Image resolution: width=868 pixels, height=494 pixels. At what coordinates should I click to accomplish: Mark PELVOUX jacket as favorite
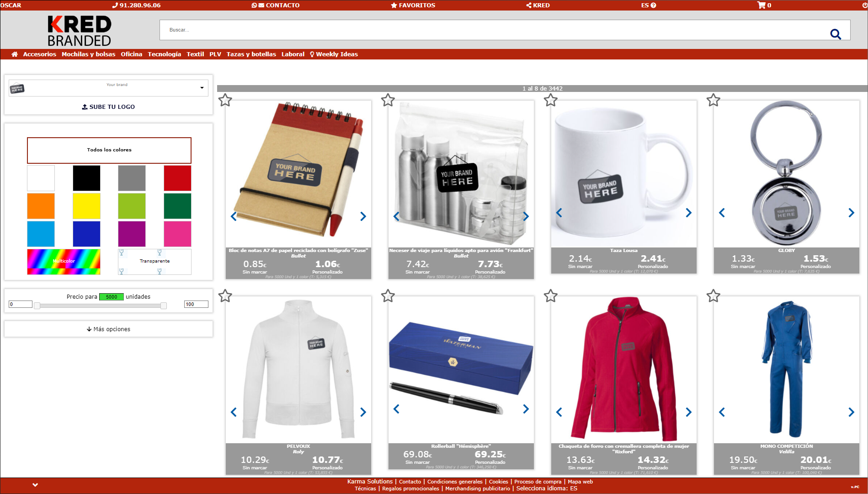click(x=225, y=295)
